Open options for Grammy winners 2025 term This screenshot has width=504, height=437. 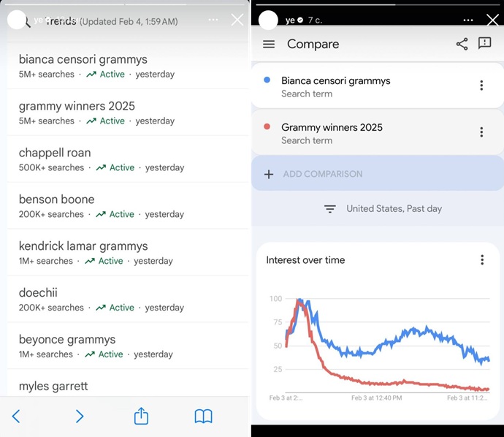pos(481,132)
